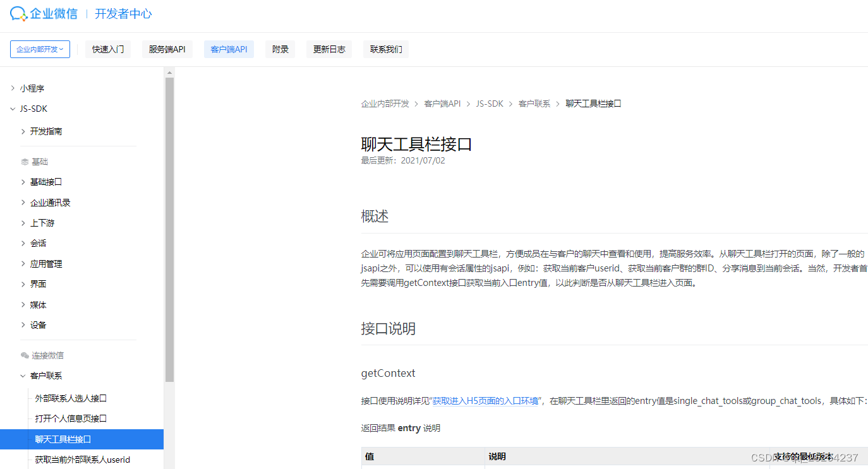Expand the 基础接口 chevron

[23, 182]
